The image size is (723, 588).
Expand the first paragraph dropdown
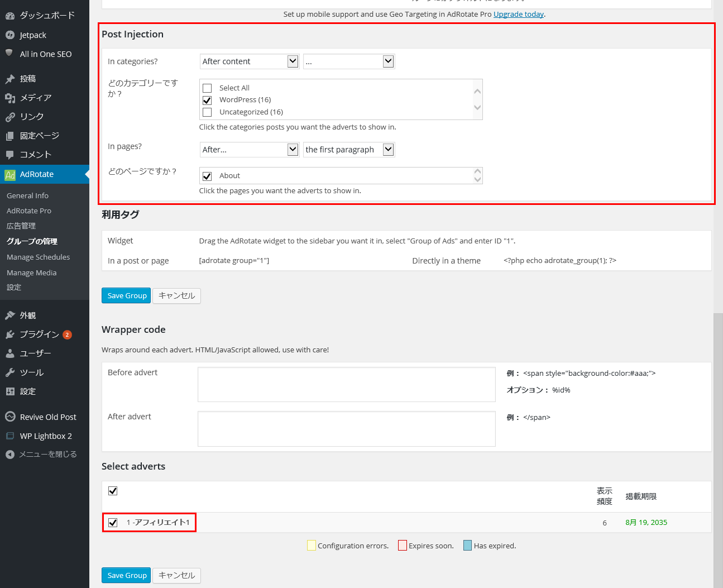348,150
